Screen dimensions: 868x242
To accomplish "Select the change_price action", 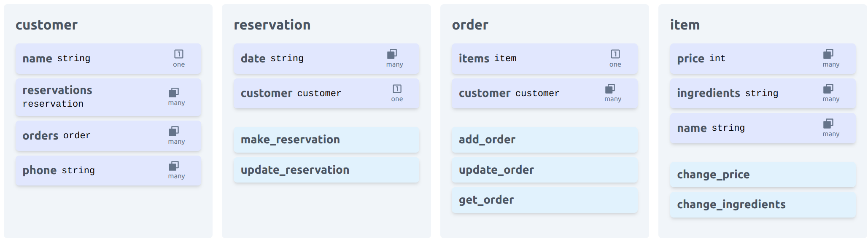I will pos(763,175).
